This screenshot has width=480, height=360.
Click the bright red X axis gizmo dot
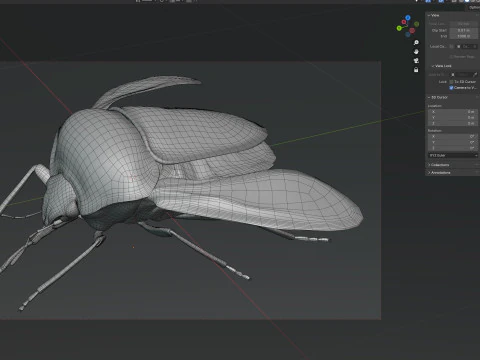[x=404, y=22]
